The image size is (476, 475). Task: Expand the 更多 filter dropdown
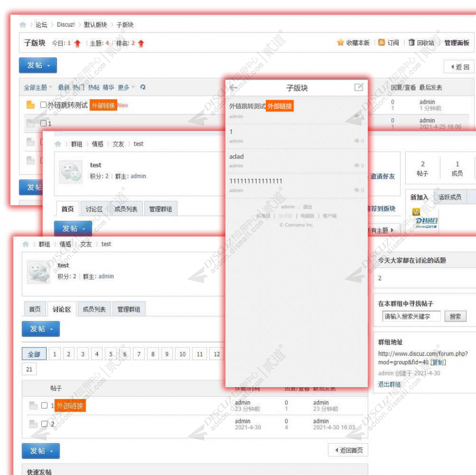[x=126, y=87]
